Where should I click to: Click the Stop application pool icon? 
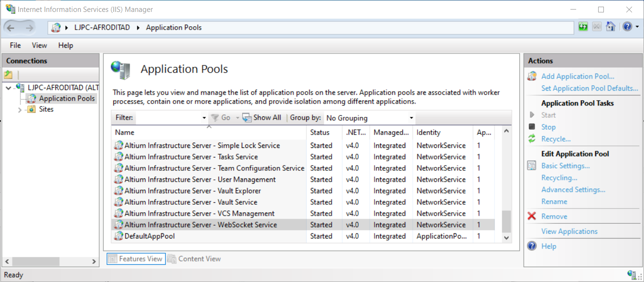coord(532,127)
